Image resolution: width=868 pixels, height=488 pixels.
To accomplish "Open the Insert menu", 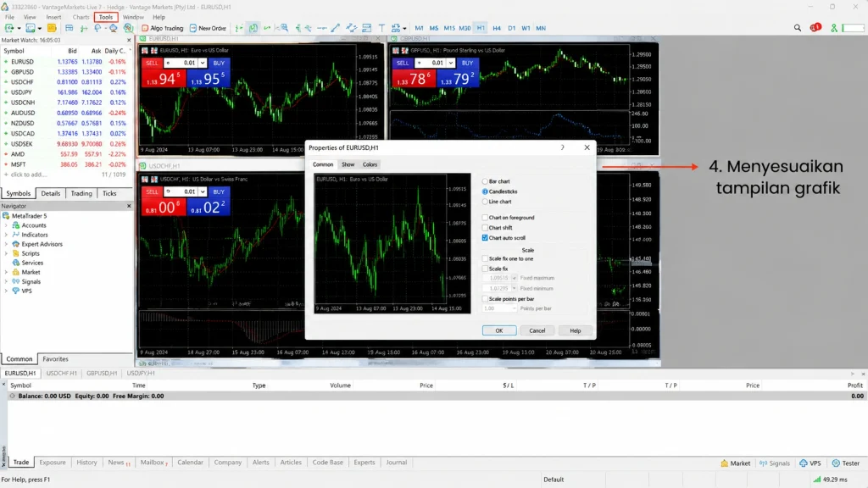I will (x=53, y=17).
